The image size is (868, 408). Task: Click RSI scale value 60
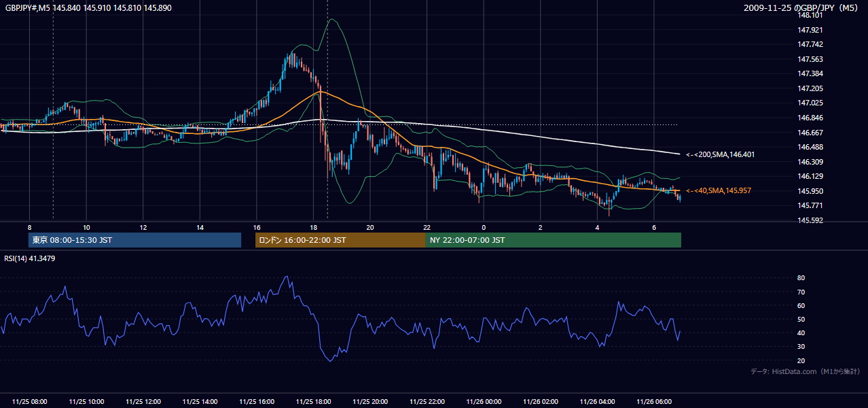tap(801, 305)
